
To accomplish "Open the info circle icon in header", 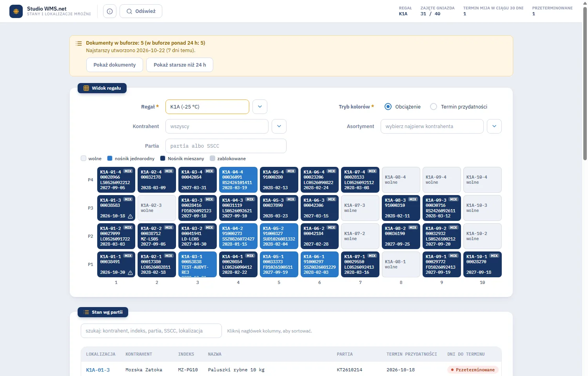I will click(x=110, y=11).
